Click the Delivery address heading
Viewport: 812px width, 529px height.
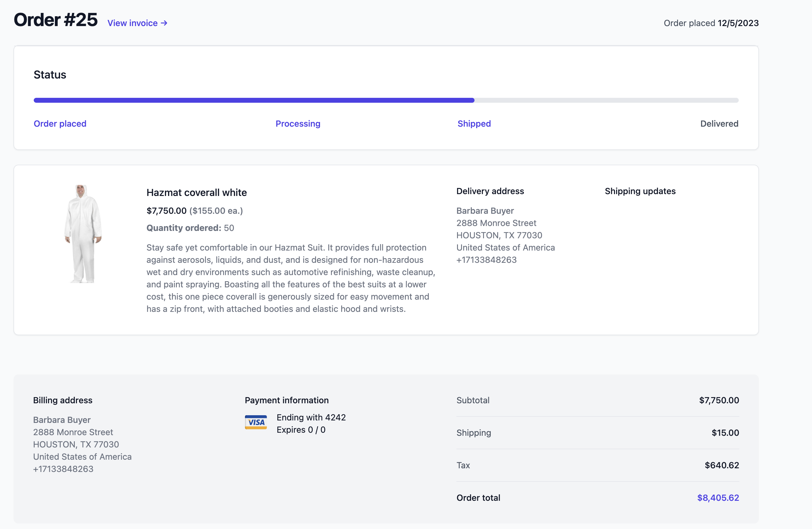pos(490,191)
